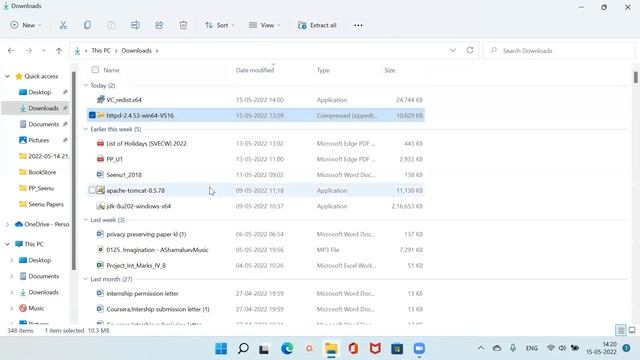Click Extract all button
The height and width of the screenshot is (360, 640).
tap(317, 25)
